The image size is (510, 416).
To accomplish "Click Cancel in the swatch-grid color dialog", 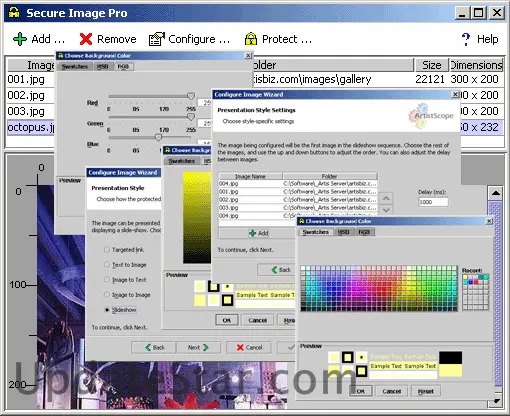I will pyautogui.click(x=391, y=391).
